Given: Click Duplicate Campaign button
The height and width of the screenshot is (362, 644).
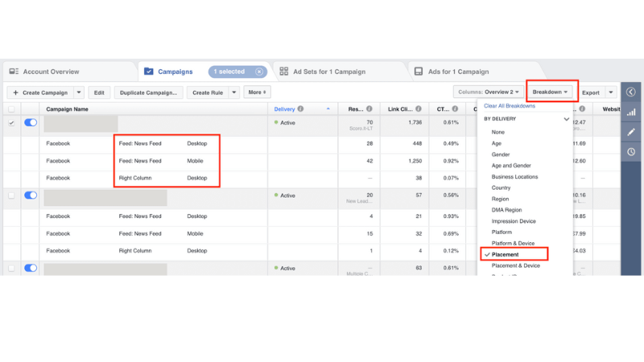Looking at the screenshot, I should (x=148, y=93).
